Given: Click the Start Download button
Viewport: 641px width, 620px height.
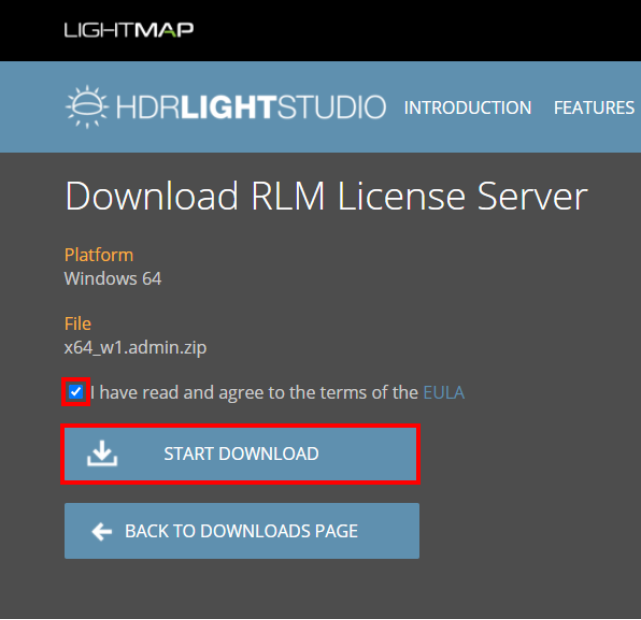Looking at the screenshot, I should pos(240,454).
